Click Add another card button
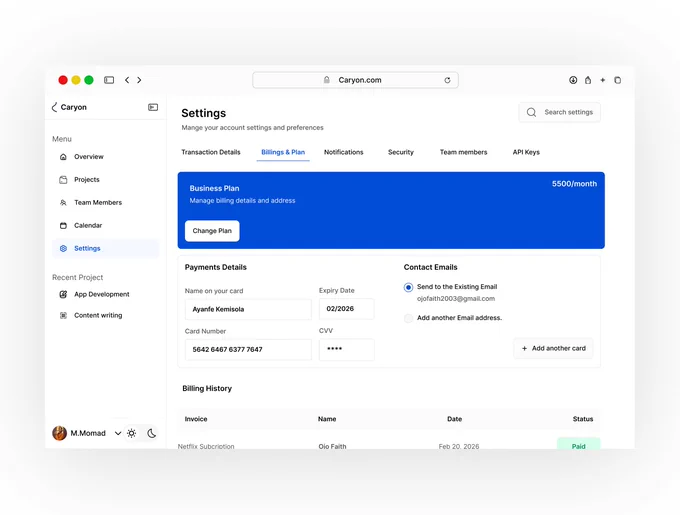 point(553,348)
